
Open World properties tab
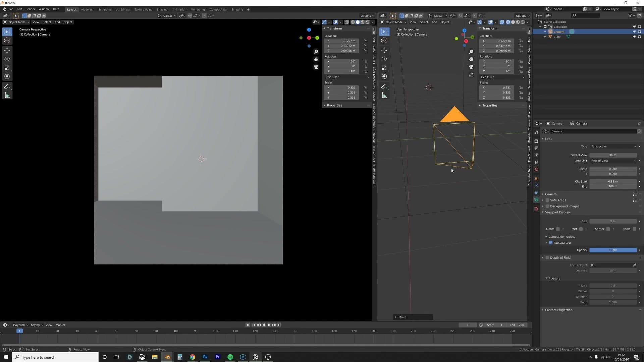(x=536, y=170)
